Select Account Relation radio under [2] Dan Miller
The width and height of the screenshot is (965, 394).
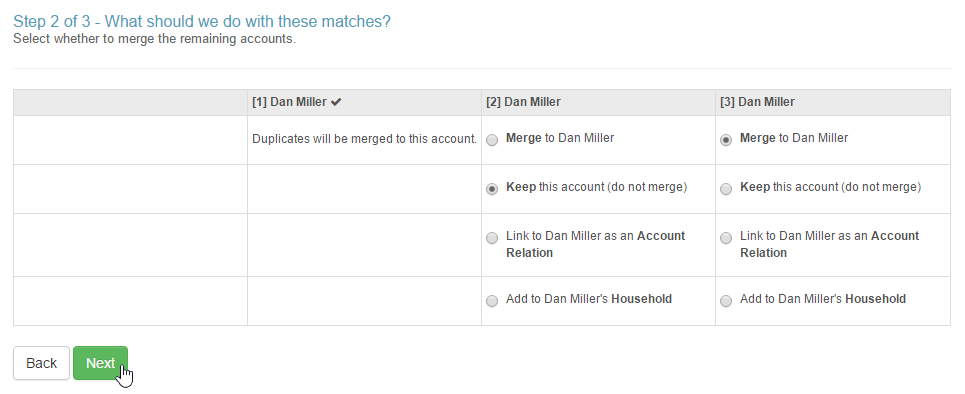pos(492,238)
